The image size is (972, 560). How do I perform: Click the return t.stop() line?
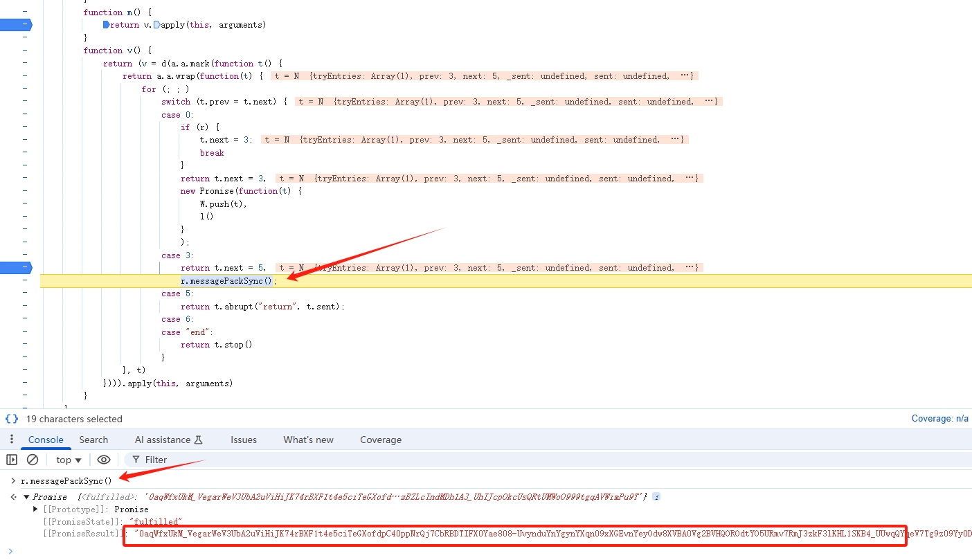[217, 345]
